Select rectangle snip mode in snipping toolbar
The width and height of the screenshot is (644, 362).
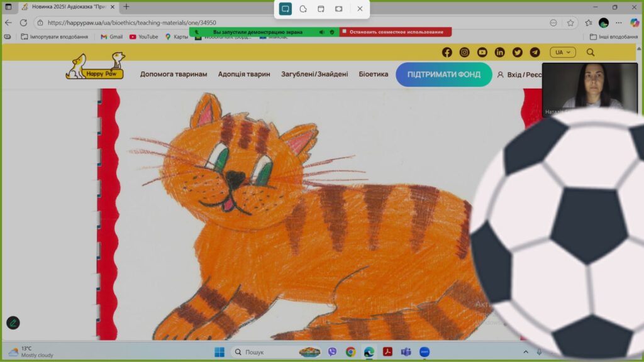coord(285,9)
